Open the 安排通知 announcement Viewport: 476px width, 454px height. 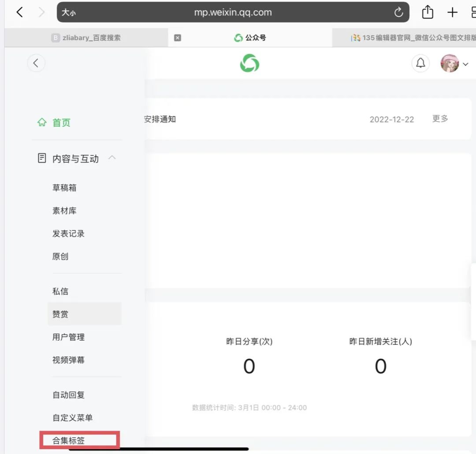point(160,119)
